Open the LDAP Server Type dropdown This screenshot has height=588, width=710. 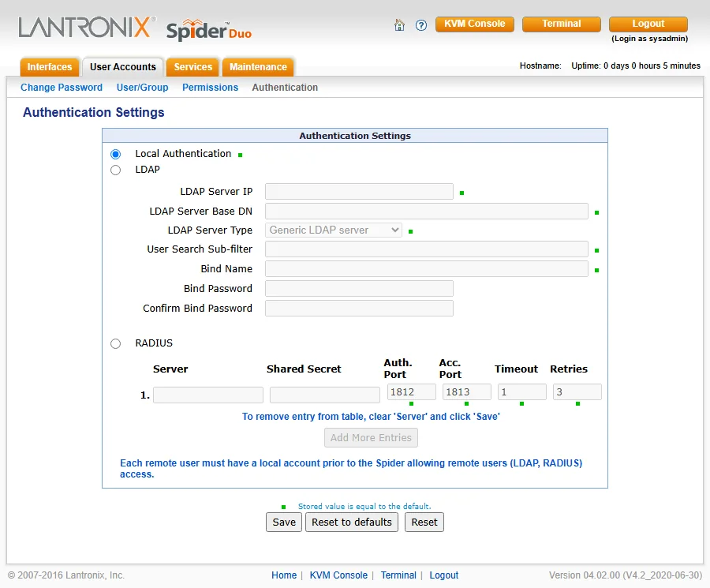pos(333,230)
